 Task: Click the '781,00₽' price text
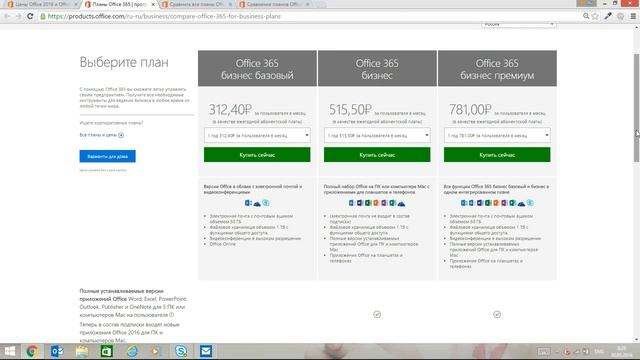(470, 109)
